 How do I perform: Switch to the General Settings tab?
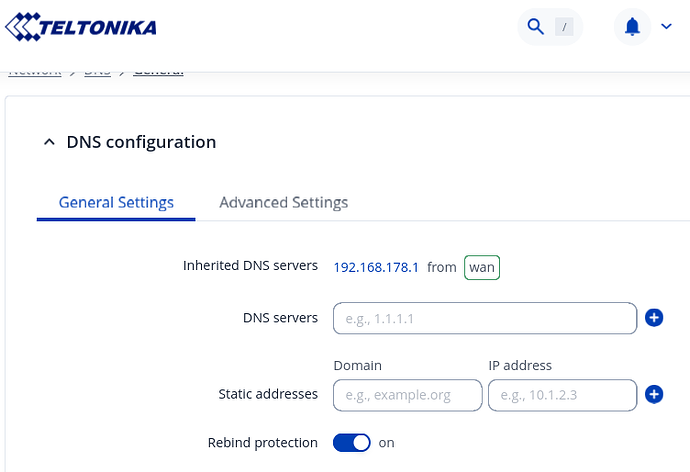[116, 202]
